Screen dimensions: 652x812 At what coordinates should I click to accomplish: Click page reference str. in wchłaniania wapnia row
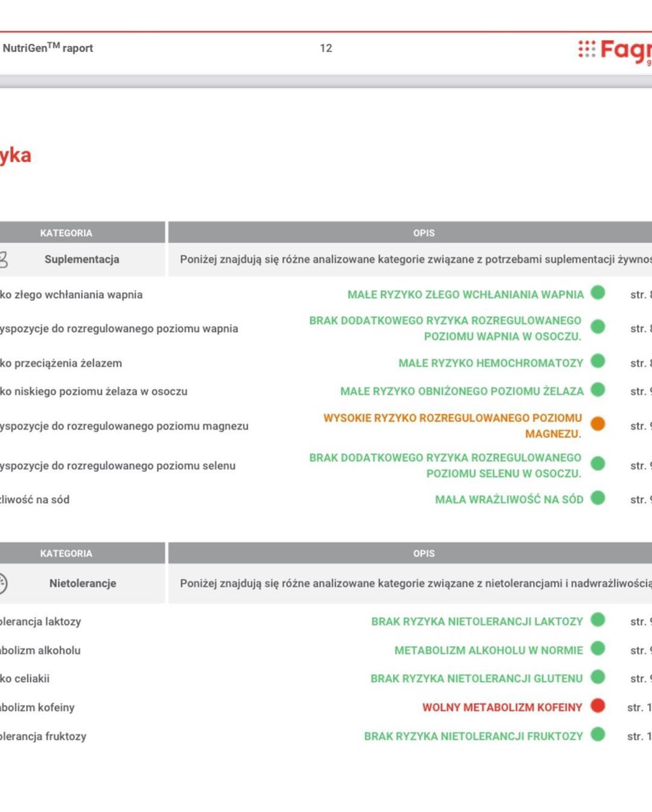(641, 295)
